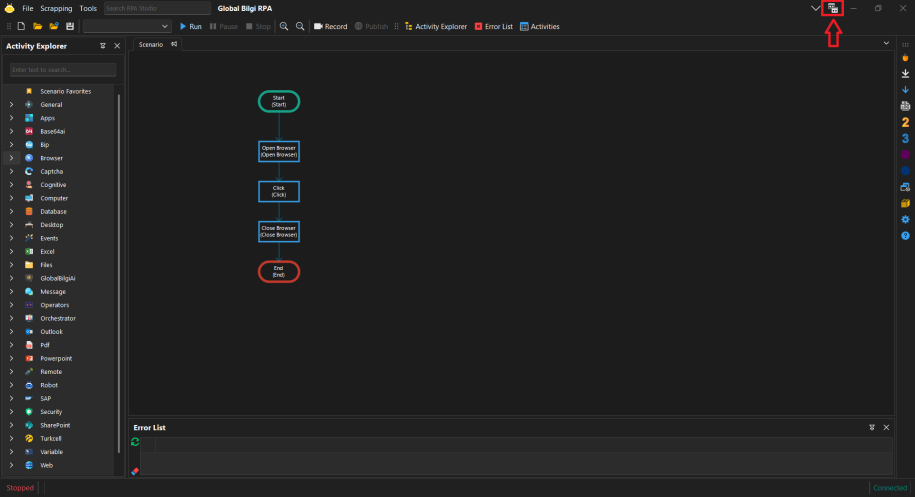The height and width of the screenshot is (497, 915).
Task: Click the zoom in magnifier icon
Action: (284, 26)
